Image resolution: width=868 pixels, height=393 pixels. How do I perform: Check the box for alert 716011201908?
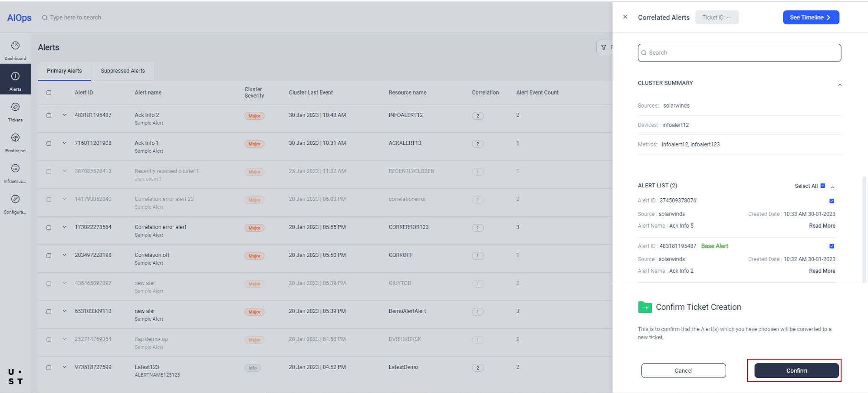click(49, 144)
